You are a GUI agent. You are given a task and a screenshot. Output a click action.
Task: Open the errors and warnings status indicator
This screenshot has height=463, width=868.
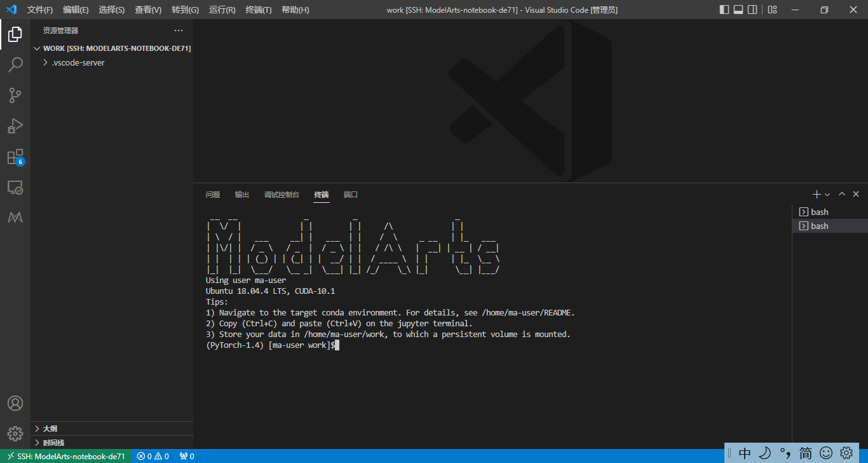153,456
